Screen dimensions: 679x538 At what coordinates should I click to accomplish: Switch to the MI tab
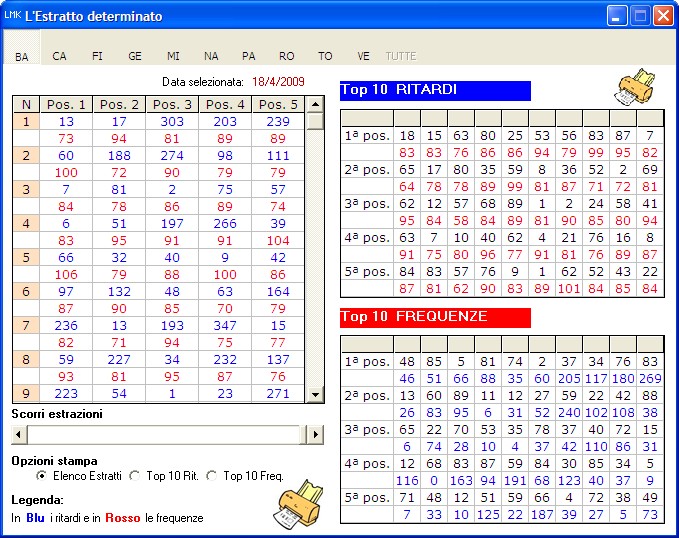(173, 56)
